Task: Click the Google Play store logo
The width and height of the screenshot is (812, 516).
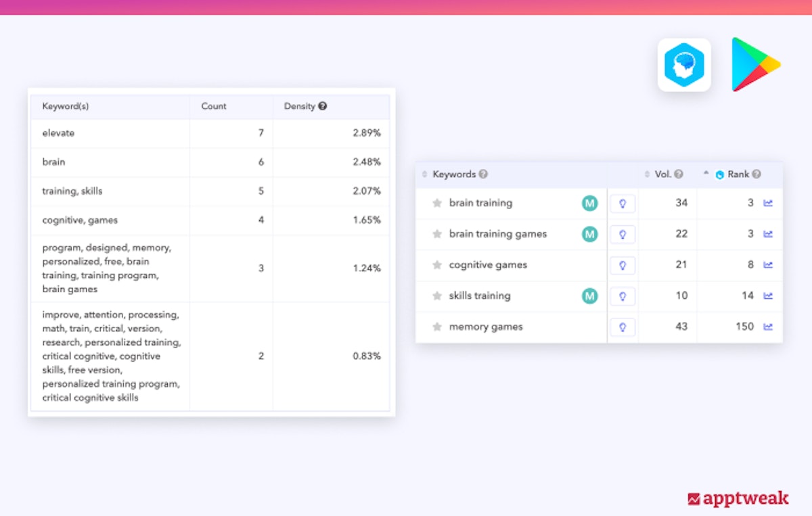Action: click(754, 65)
